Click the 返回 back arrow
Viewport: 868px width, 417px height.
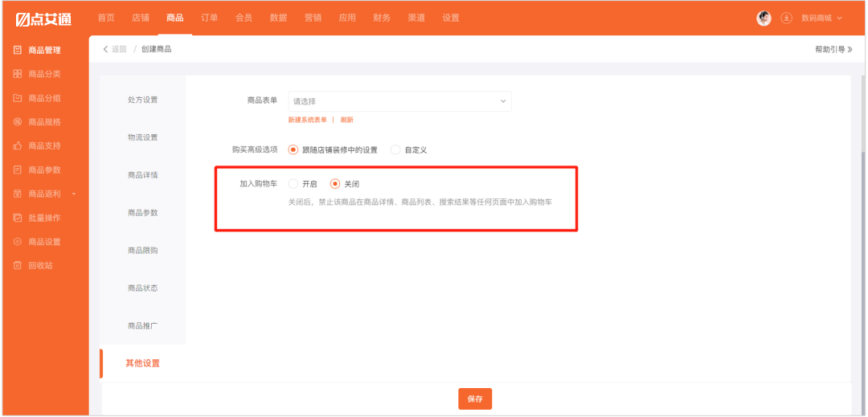point(106,49)
